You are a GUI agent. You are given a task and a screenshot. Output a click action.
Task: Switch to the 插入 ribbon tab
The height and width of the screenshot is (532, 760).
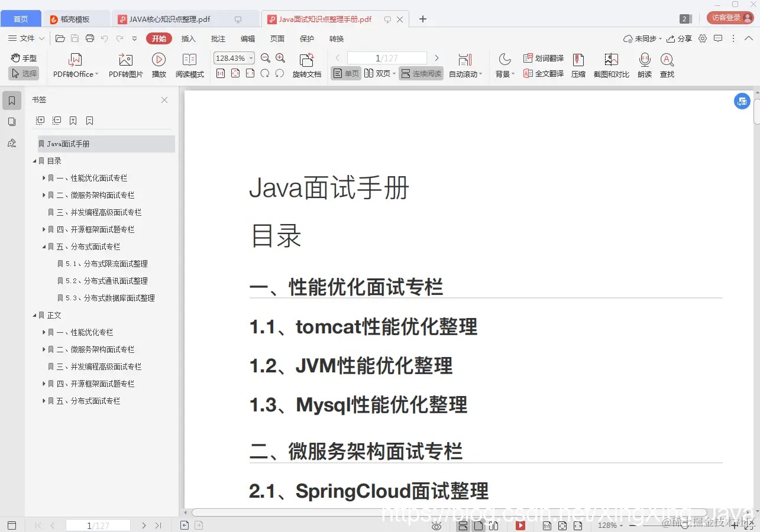pyautogui.click(x=188, y=38)
